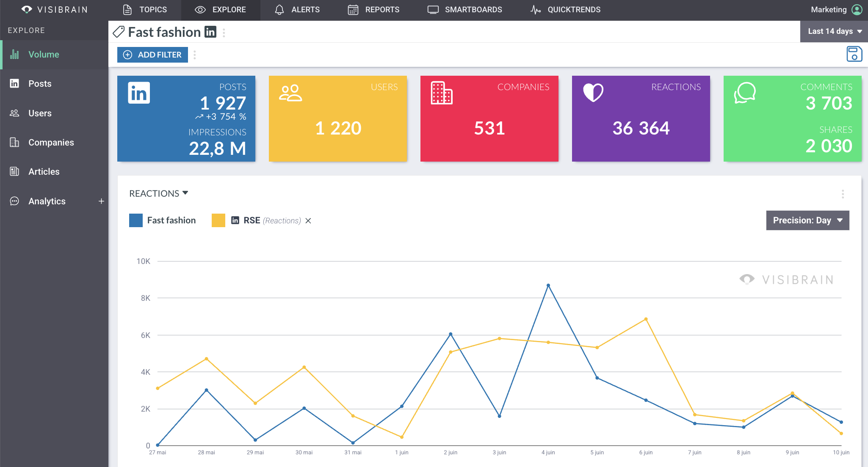This screenshot has width=868, height=467.
Task: Click the Marketing account name
Action: click(829, 9)
